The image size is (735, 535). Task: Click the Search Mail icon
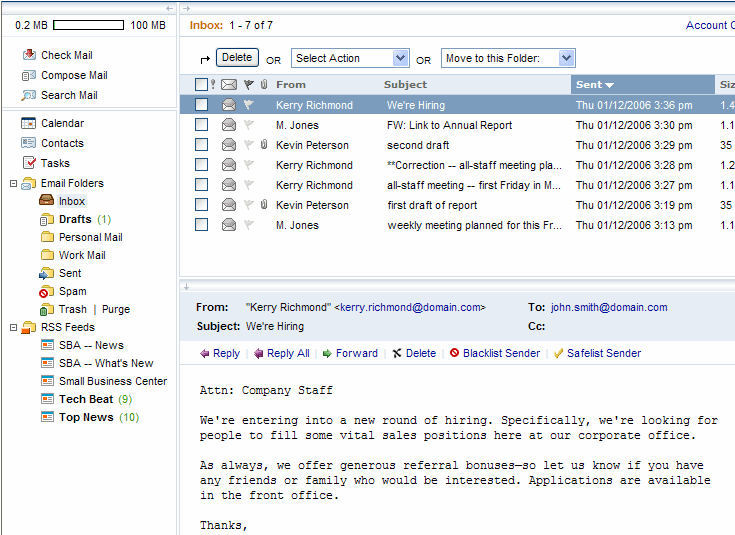pos(29,95)
